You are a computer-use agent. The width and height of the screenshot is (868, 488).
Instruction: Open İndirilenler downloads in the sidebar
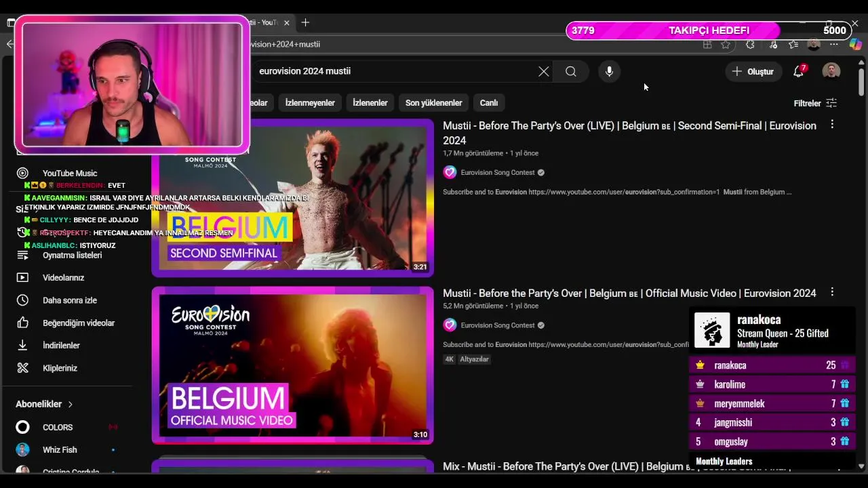tap(61, 346)
